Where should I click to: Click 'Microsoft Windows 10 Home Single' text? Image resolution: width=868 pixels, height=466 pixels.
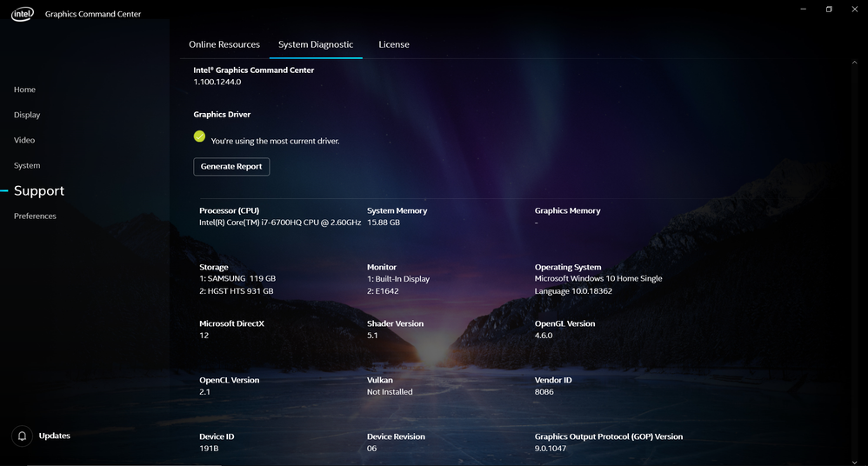tap(598, 279)
